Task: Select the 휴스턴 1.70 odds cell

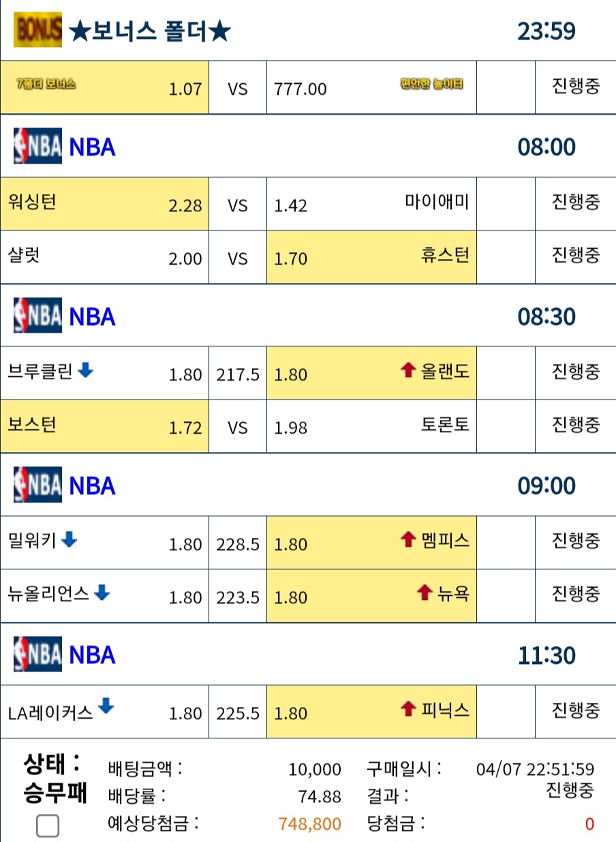Action: pyautogui.click(x=371, y=256)
